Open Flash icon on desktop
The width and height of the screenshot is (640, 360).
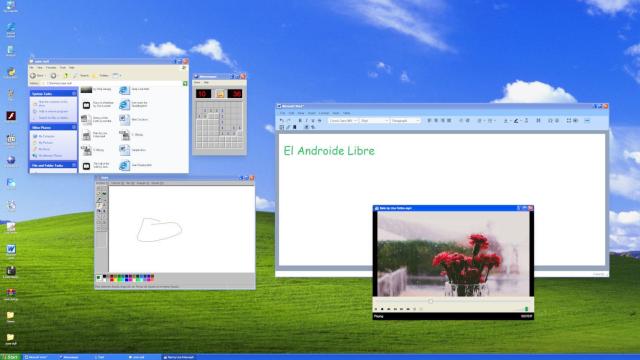pos(11,116)
